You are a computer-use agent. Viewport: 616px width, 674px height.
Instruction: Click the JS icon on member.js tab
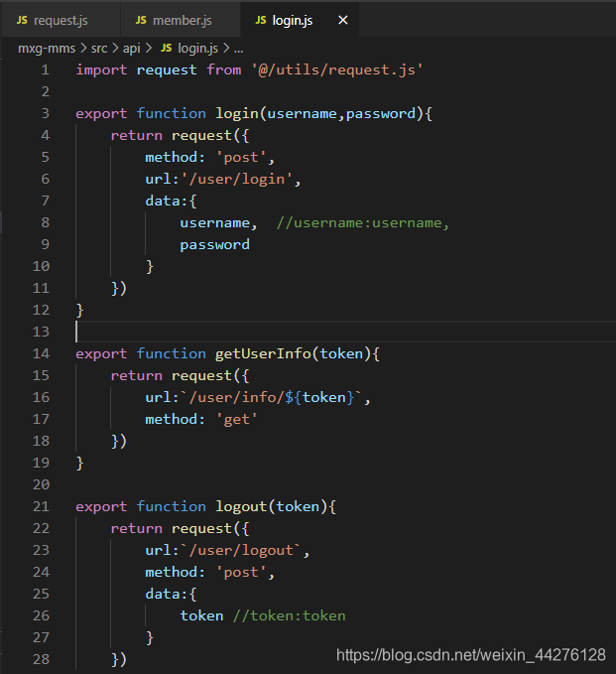141,20
